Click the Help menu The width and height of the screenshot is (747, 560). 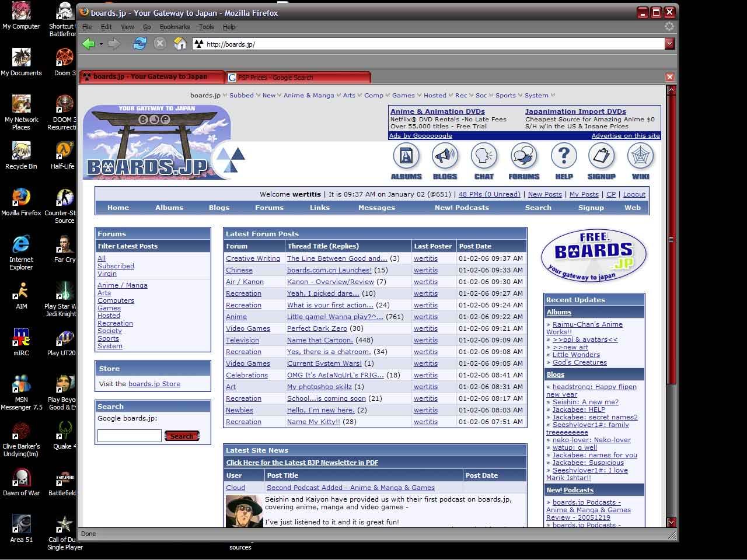coord(229,27)
